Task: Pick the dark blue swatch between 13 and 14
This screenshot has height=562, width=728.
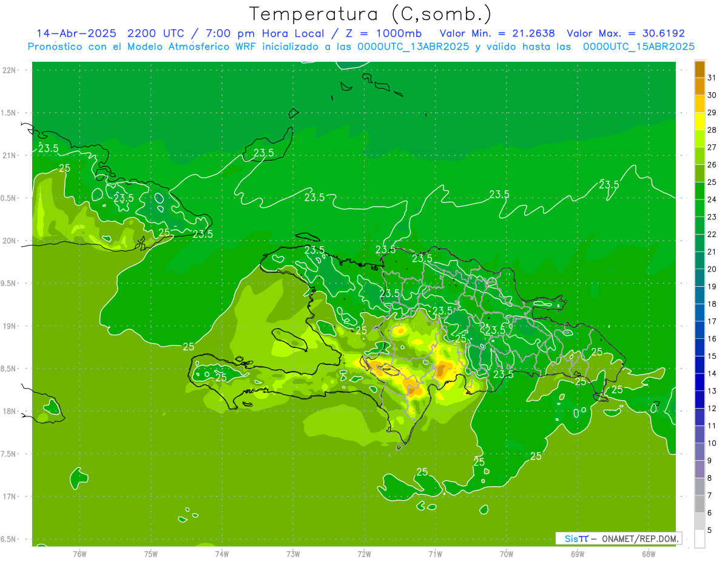Action: [x=700, y=383]
